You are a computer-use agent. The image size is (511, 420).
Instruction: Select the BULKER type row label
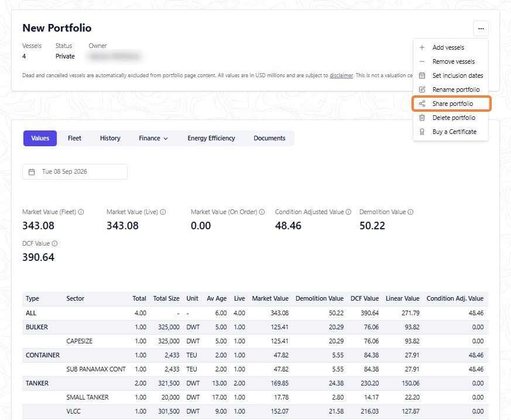click(37, 327)
